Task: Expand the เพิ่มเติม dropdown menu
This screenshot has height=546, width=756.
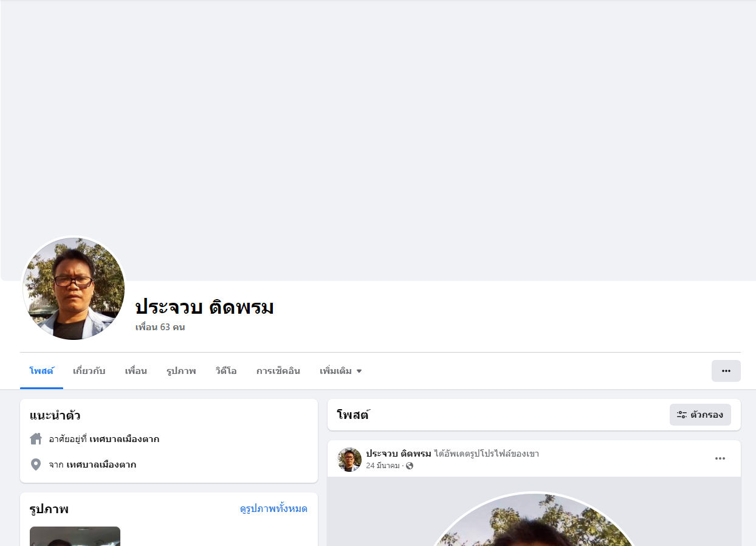Action: [340, 371]
